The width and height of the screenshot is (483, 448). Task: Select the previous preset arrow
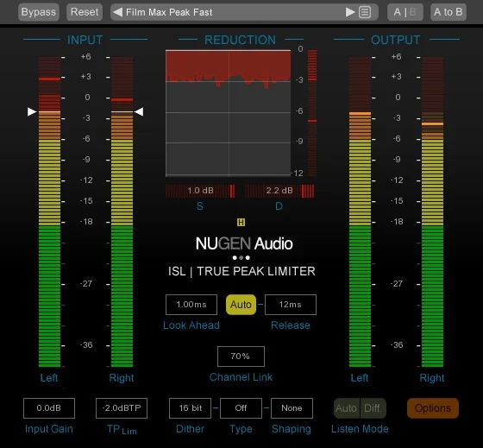[117, 12]
